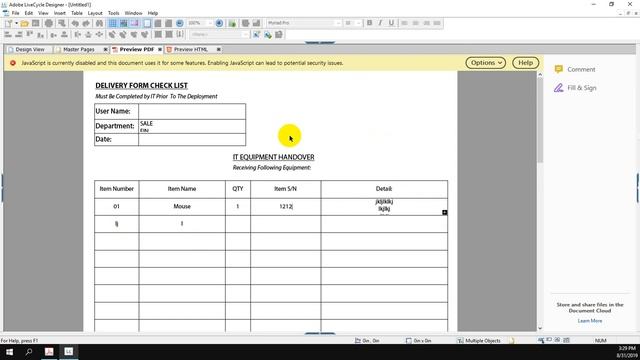
Task: Click the justify text icon
Action: (x=437, y=23)
